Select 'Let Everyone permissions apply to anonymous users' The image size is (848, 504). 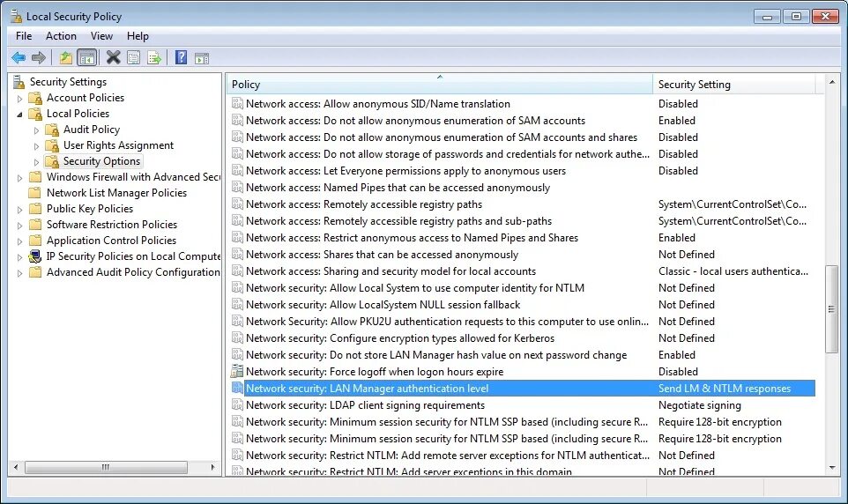pyautogui.click(x=405, y=171)
